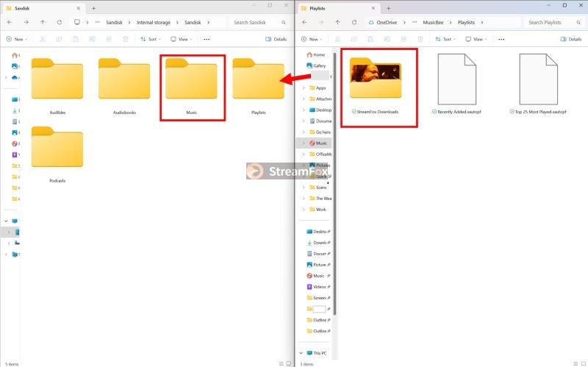Collapse the This PC node in Playlists window
This screenshot has height=367, width=588.
click(301, 353)
